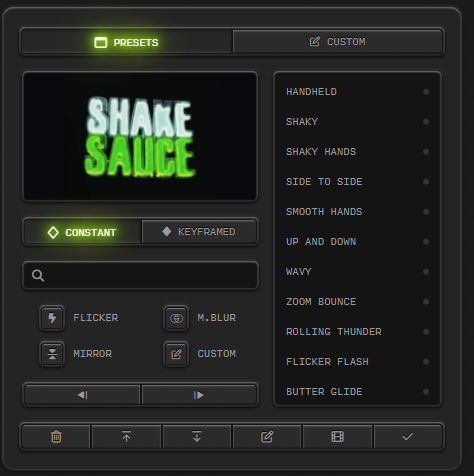The width and height of the screenshot is (474, 476).
Task: Switch to Keyframed mode
Action: [199, 232]
